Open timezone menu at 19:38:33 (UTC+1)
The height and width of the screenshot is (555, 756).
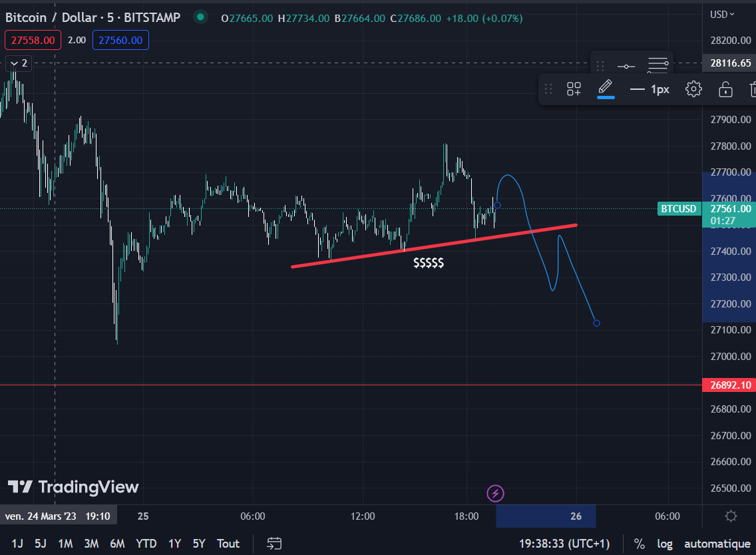[564, 544]
